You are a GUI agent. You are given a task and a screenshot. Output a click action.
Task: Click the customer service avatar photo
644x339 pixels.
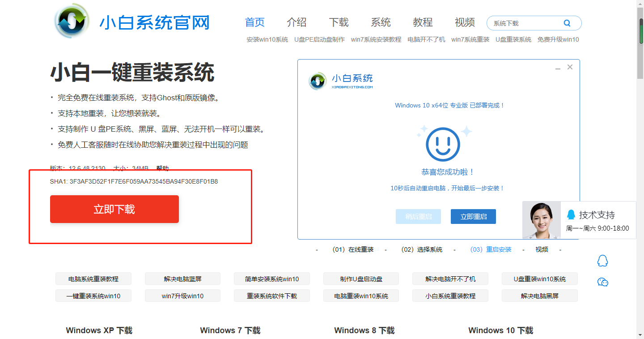[x=541, y=219]
